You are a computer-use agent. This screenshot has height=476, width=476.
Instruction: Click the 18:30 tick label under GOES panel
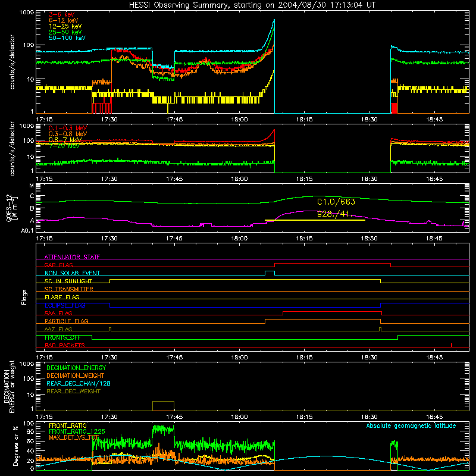click(x=369, y=239)
